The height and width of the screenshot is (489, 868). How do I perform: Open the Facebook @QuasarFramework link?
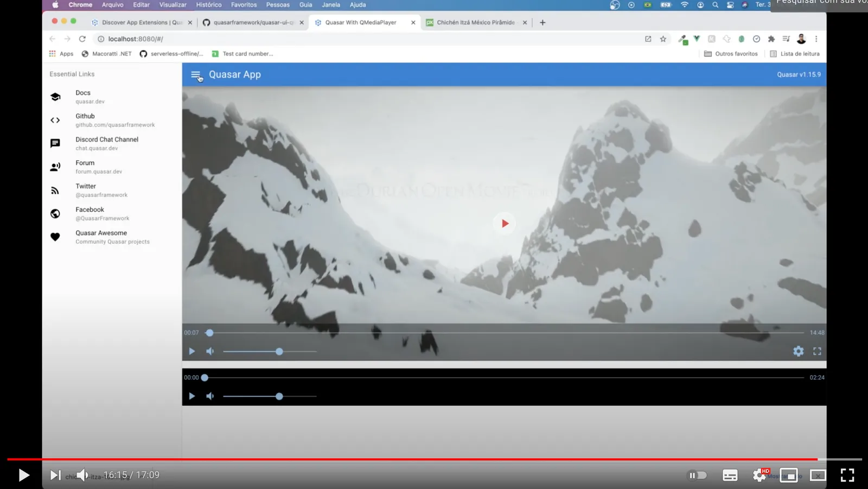[112, 213]
